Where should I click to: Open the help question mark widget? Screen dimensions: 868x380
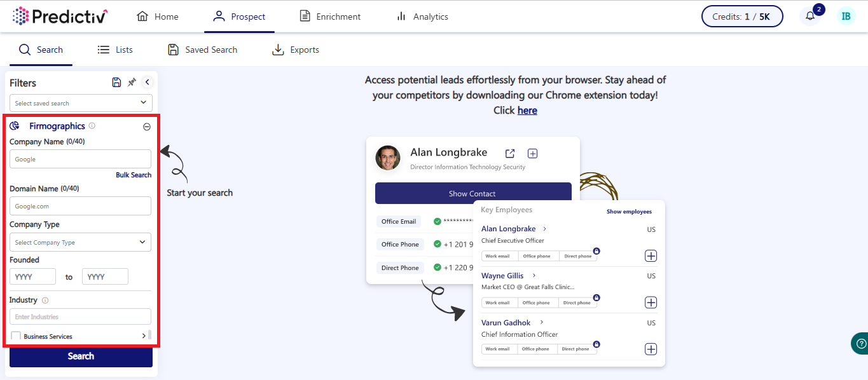coord(860,343)
